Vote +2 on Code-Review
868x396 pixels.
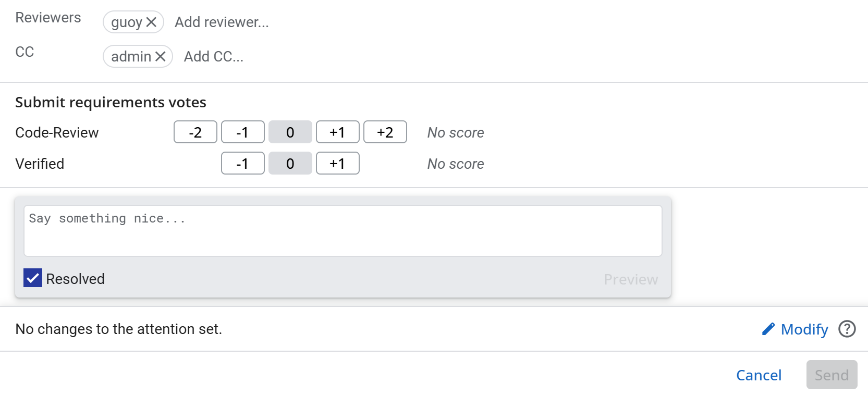click(x=385, y=132)
